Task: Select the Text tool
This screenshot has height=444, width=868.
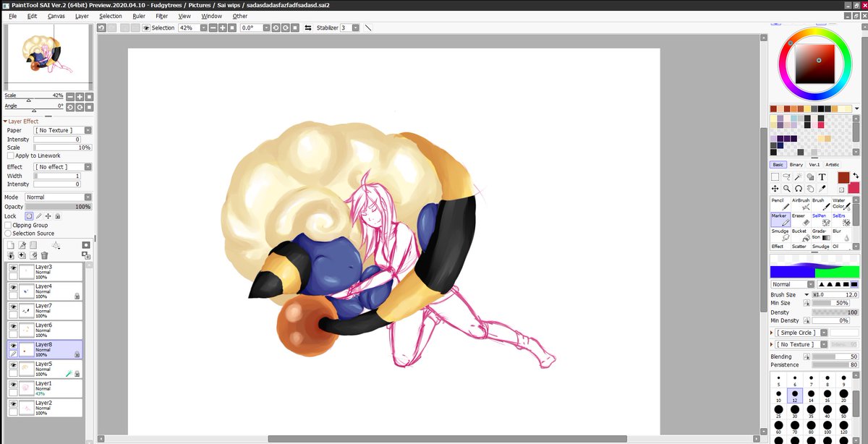Action: tap(822, 176)
